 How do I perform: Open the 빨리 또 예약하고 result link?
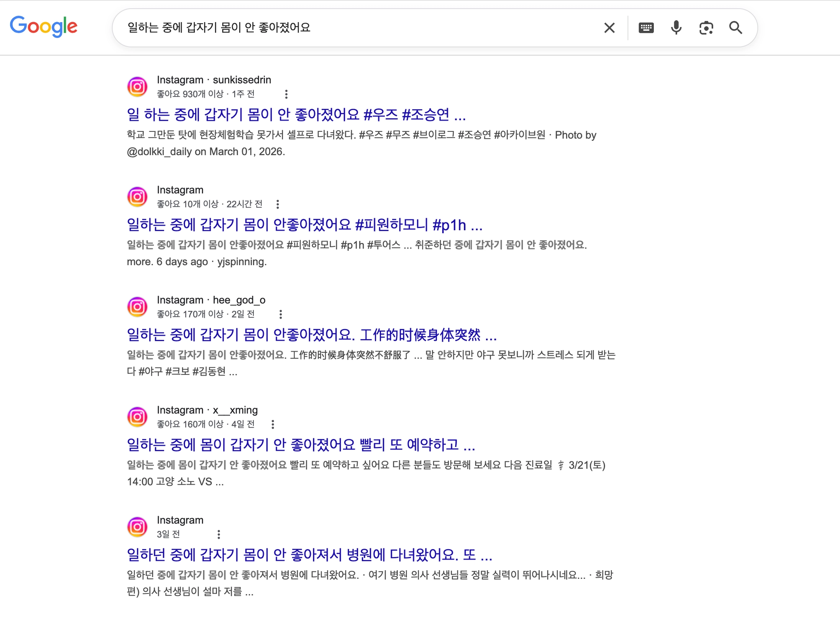(x=301, y=445)
